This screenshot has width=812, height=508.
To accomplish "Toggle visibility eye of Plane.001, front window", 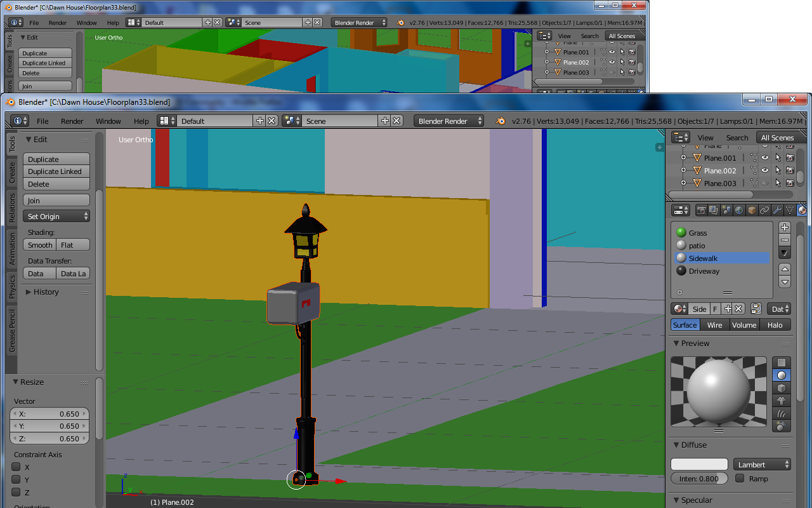I will pos(765,157).
